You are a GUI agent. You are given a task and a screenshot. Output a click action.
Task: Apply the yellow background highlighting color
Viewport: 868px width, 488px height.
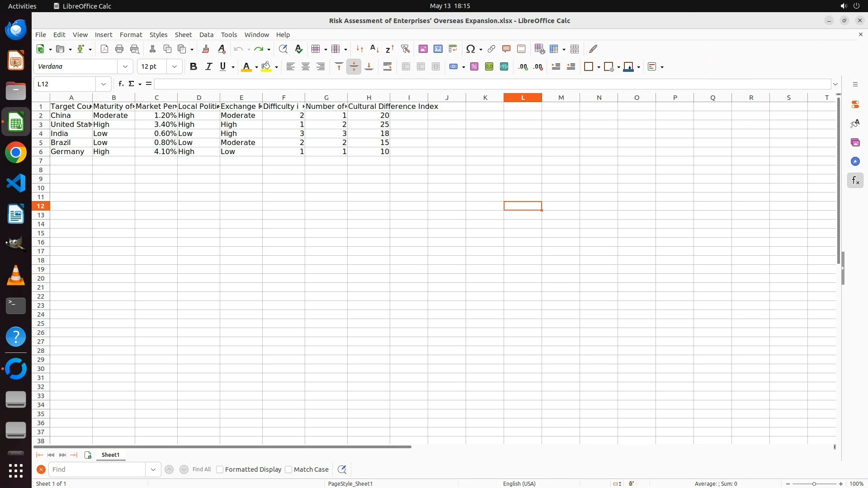pyautogui.click(x=266, y=67)
